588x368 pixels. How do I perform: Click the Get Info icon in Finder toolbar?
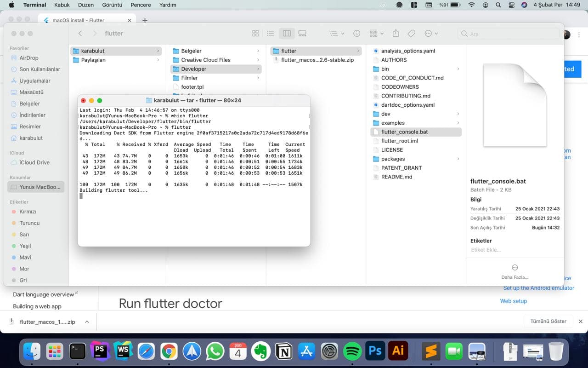point(356,33)
